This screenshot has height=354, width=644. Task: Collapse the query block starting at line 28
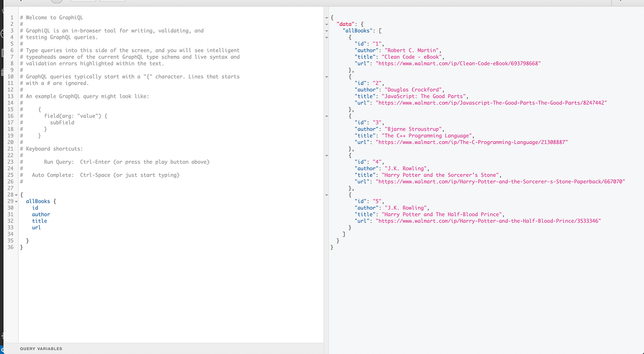coord(16,194)
